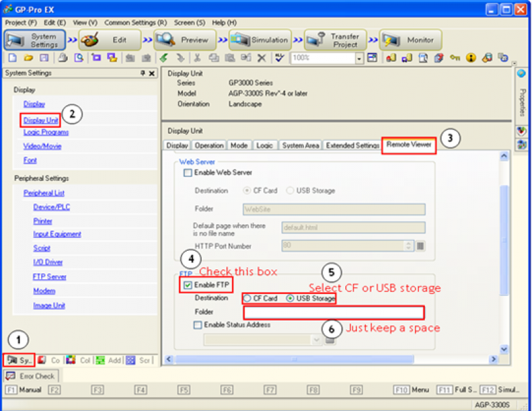Select CF Card for Web Server destination
Viewport: 532px width, 411px height.
(247, 191)
